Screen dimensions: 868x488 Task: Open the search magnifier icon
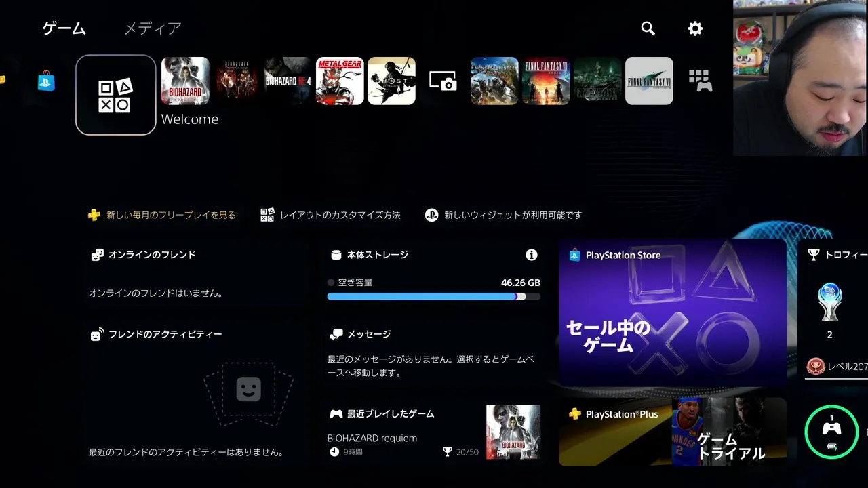pos(648,28)
